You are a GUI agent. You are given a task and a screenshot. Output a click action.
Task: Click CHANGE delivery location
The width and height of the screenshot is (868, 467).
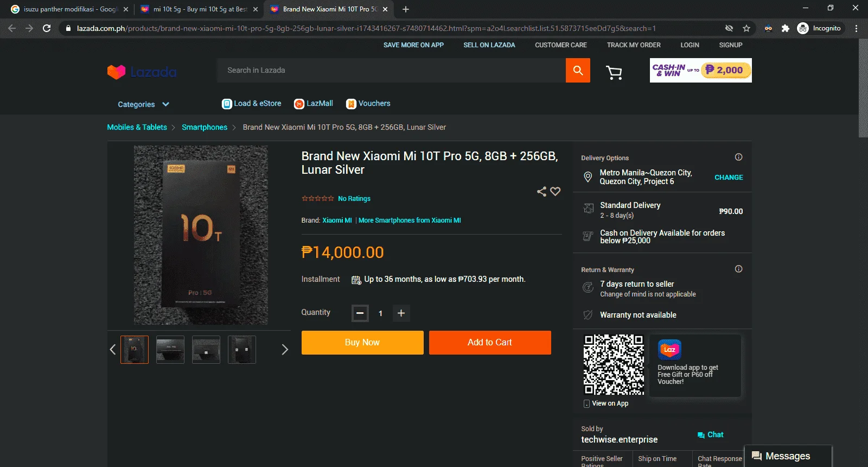coord(729,178)
